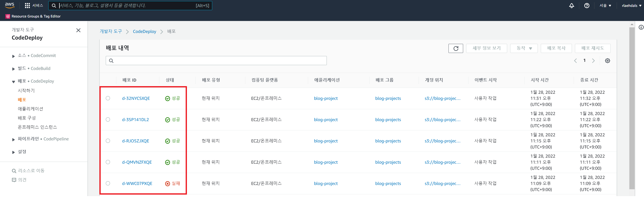
Task: Click the success status icon for d-32NYCSXQE
Action: click(167, 99)
